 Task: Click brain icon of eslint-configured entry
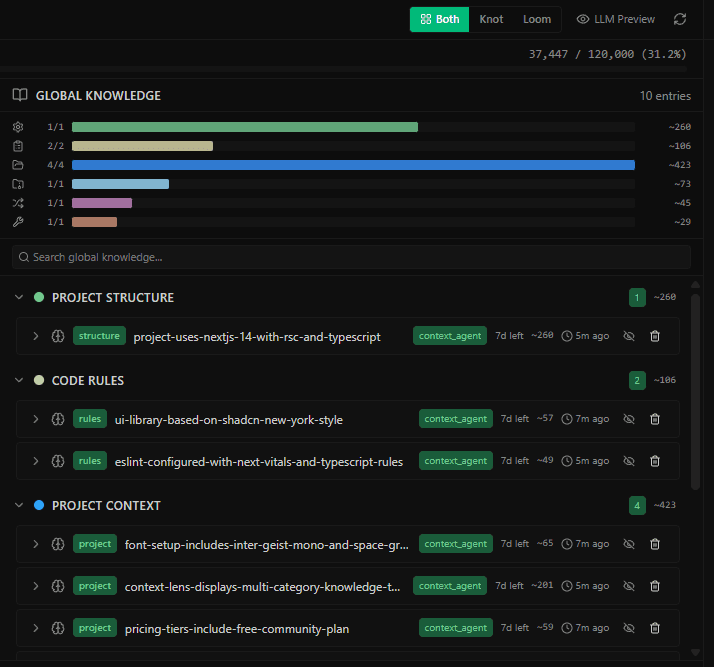[58, 461]
